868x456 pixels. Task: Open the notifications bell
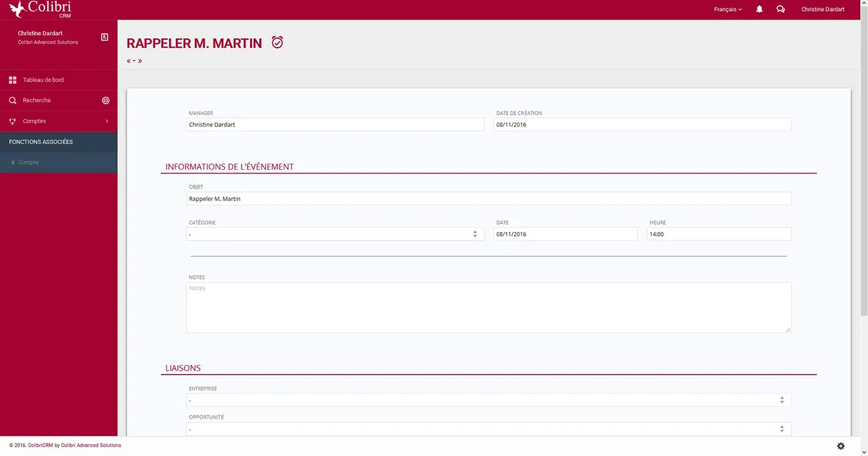tap(759, 9)
